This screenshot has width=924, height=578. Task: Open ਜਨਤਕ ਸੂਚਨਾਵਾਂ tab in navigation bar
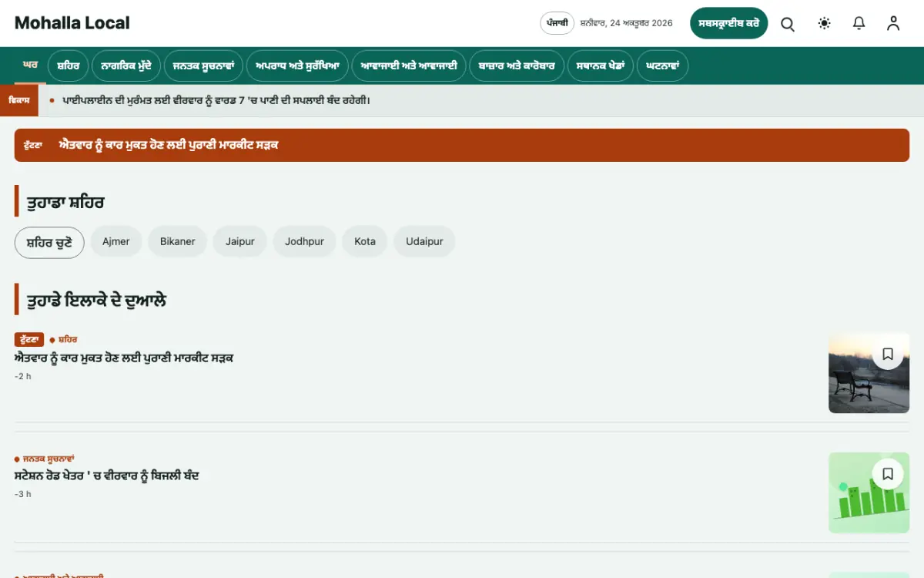204,66
